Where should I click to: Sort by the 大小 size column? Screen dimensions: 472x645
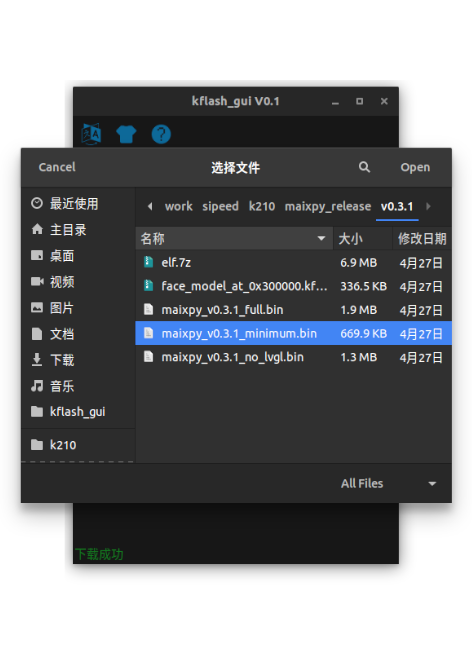(x=363, y=238)
